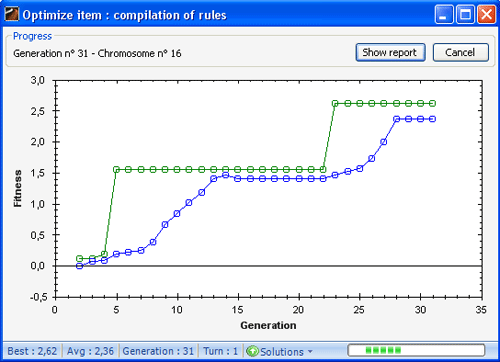Cancel the optimization process
This screenshot has height=362, width=500.
click(461, 52)
